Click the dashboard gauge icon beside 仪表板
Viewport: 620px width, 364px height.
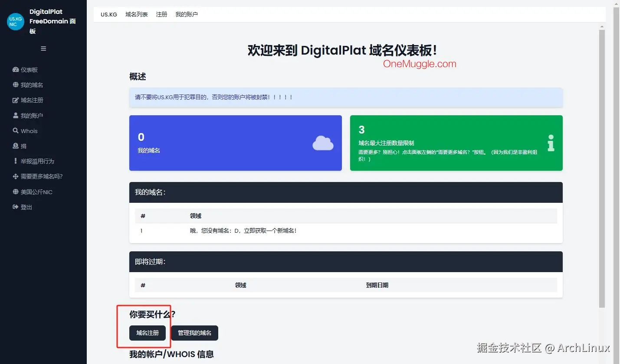pos(16,70)
